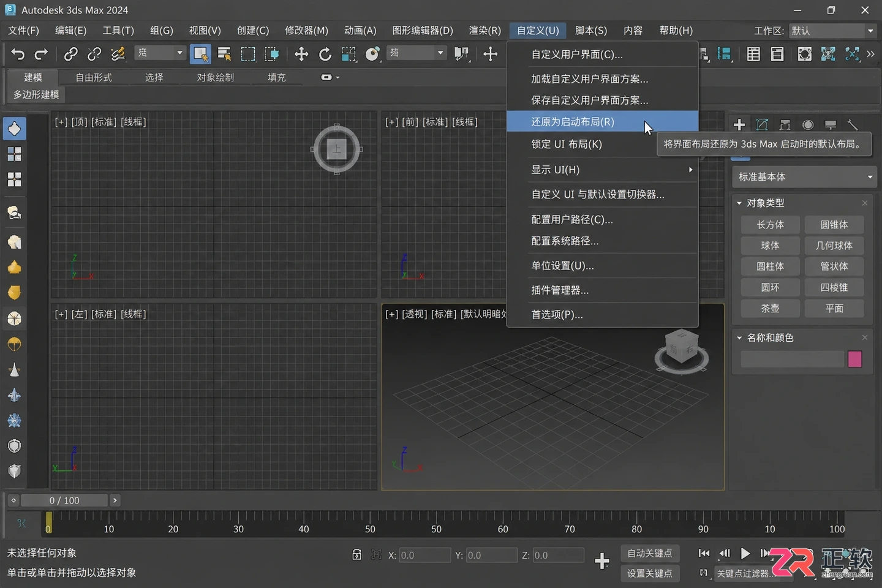Screen dimensions: 882x588
Task: Create a 长方体 box primitive
Action: coord(771,225)
